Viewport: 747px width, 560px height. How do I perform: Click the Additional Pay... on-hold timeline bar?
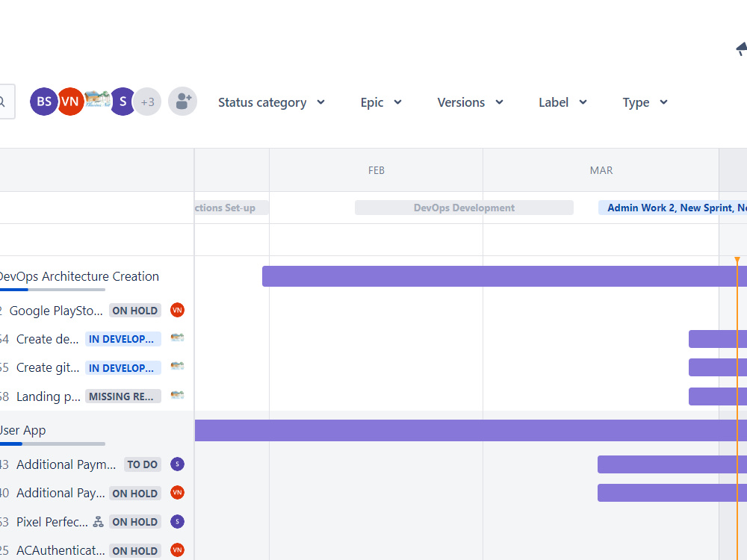(x=672, y=493)
